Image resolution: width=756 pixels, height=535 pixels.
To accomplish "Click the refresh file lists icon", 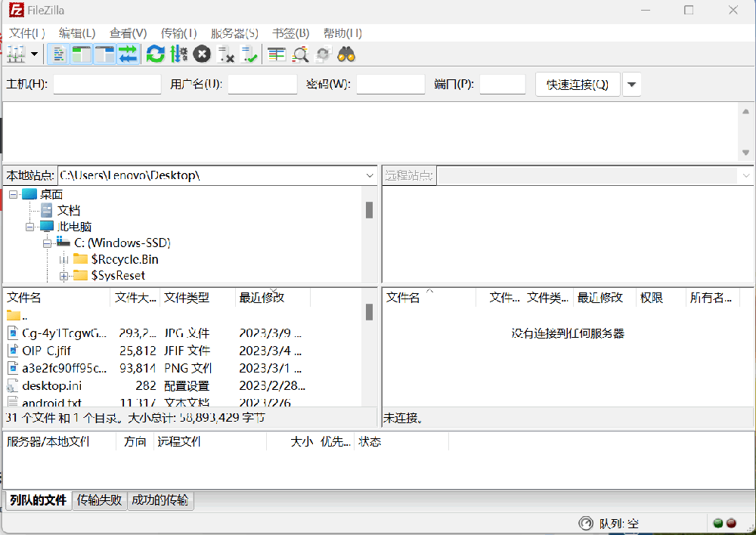I will point(155,54).
